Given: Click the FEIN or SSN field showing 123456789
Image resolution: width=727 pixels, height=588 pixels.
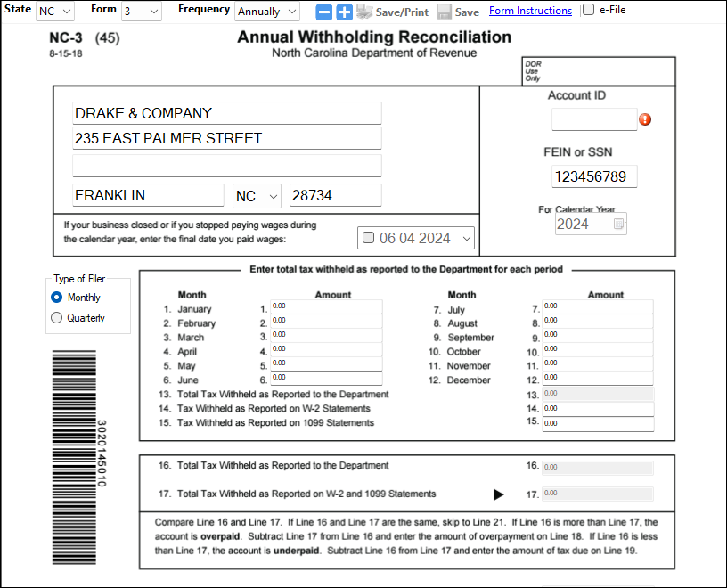Looking at the screenshot, I should pyautogui.click(x=594, y=176).
